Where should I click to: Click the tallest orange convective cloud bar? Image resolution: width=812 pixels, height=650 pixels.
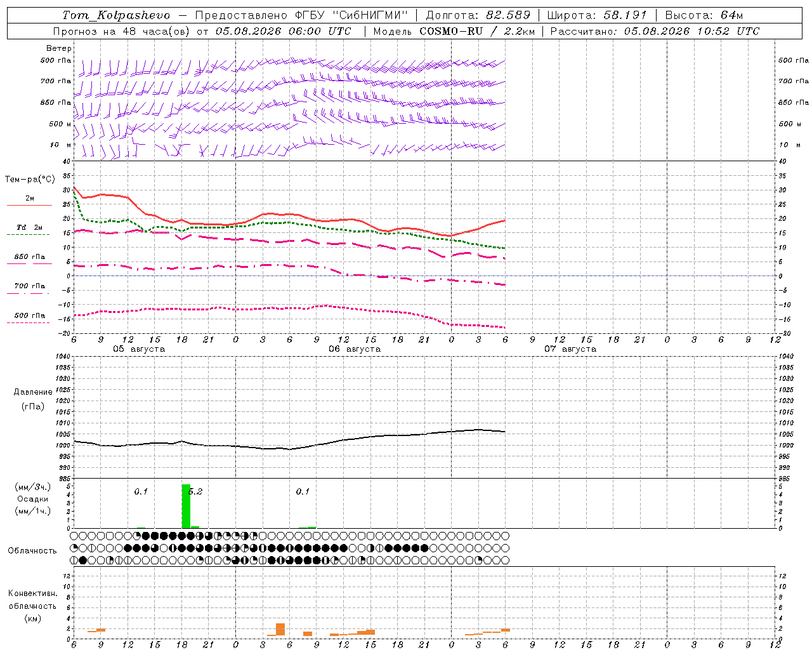click(280, 629)
